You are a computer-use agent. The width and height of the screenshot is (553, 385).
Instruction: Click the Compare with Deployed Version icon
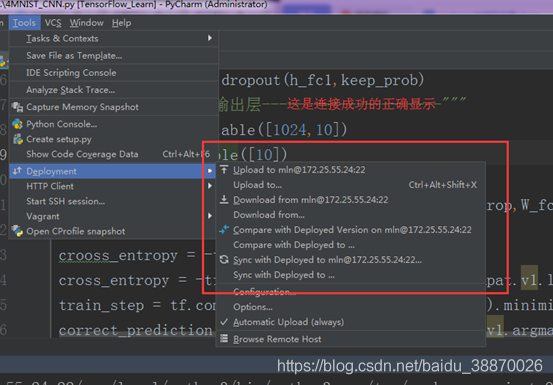tap(224, 230)
